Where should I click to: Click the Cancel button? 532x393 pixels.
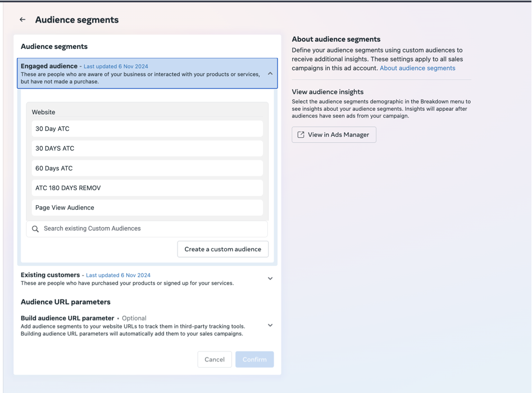coord(215,359)
